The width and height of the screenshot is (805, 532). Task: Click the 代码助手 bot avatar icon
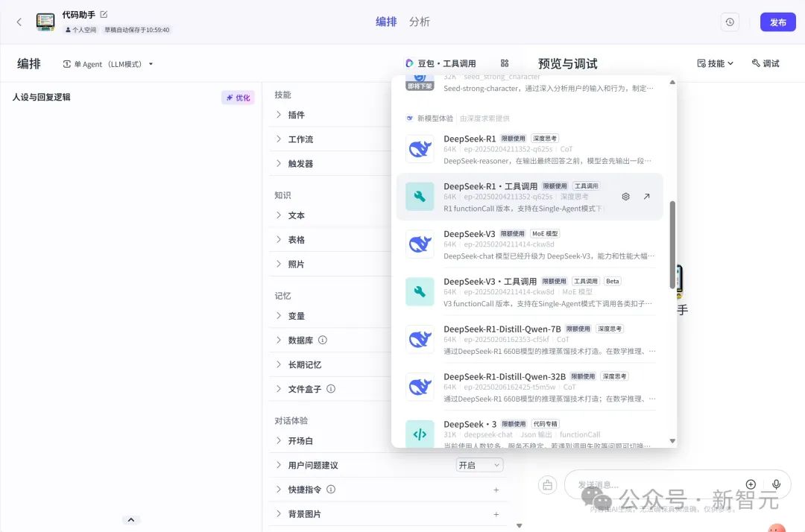[x=45, y=22]
